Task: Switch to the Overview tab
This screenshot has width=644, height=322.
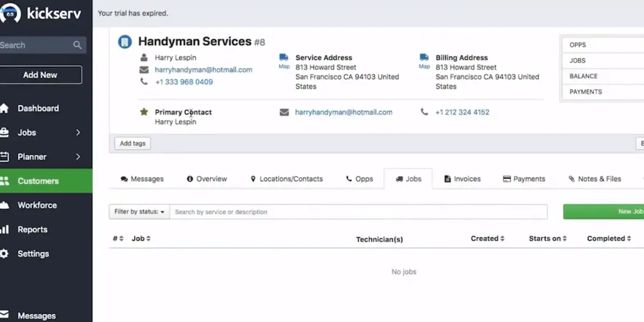Action: (x=207, y=179)
